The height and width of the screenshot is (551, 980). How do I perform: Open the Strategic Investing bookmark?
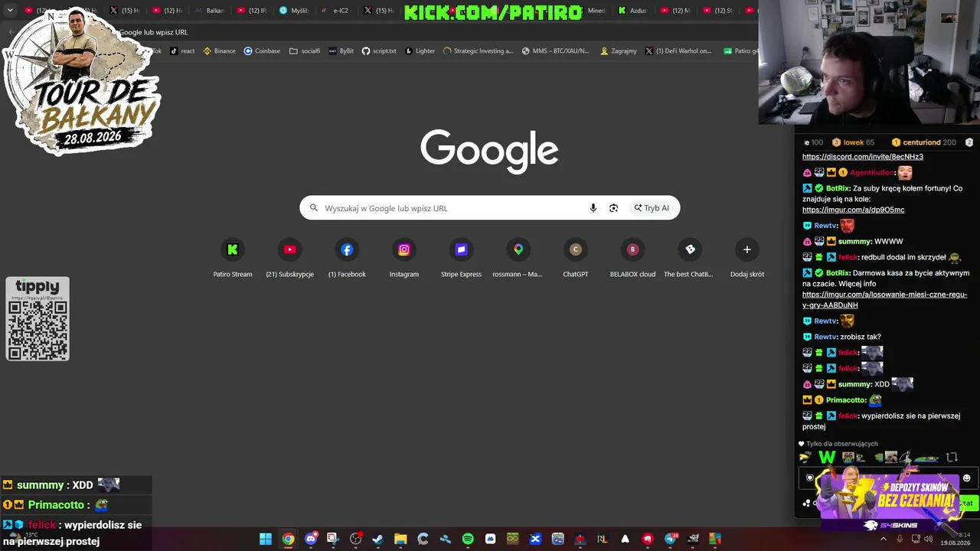479,51
